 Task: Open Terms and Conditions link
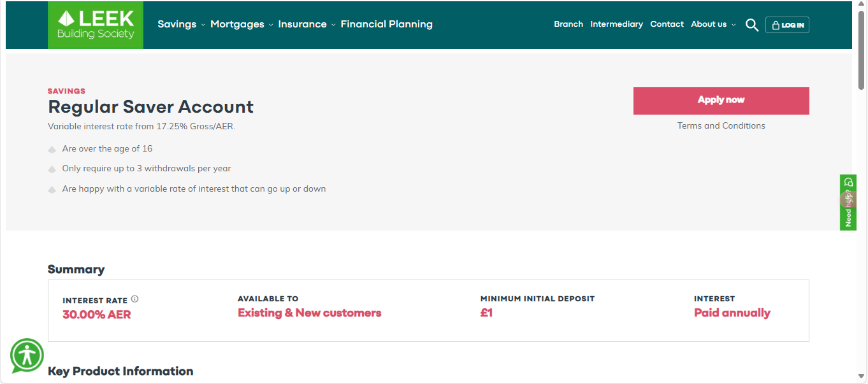pyautogui.click(x=721, y=126)
